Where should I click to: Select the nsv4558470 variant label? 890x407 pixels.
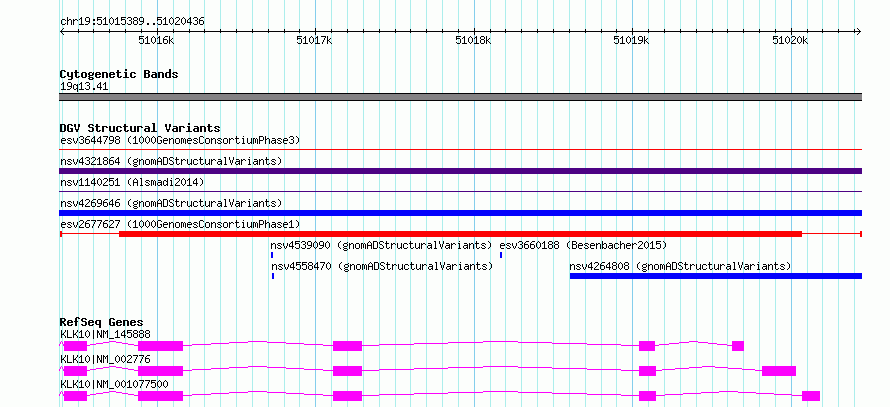click(x=381, y=266)
